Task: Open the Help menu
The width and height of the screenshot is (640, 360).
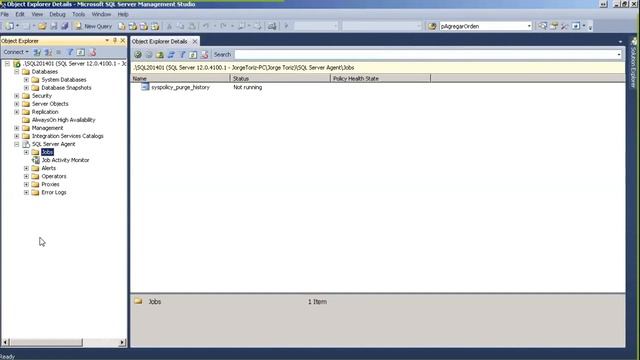Action: 123,14
